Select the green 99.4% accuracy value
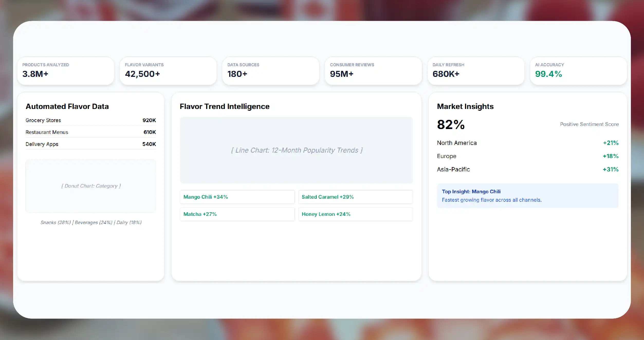Image resolution: width=644 pixels, height=340 pixels. (548, 74)
